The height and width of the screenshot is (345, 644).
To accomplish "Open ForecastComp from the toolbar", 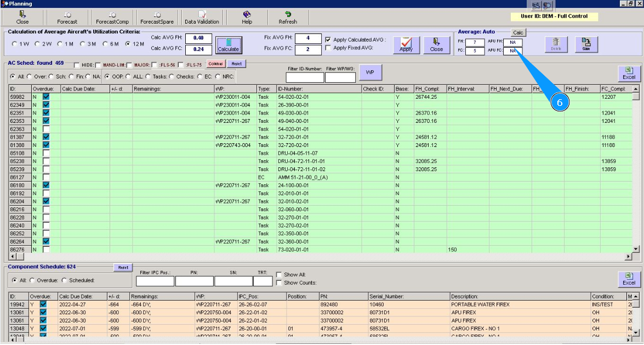I will click(112, 17).
